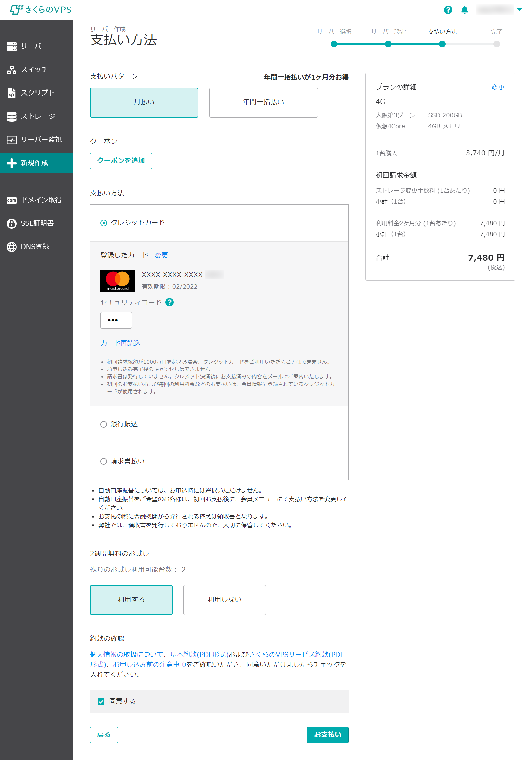The width and height of the screenshot is (532, 760).
Task: Click the lock icon for SSL証明書
Action: coord(12,223)
